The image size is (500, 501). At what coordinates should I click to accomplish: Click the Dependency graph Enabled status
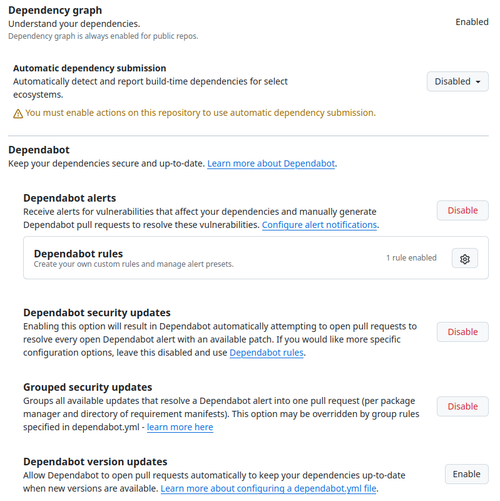point(472,22)
